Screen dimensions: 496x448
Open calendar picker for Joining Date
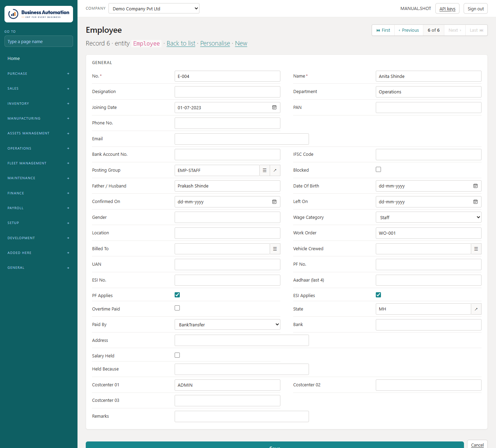[274, 108]
